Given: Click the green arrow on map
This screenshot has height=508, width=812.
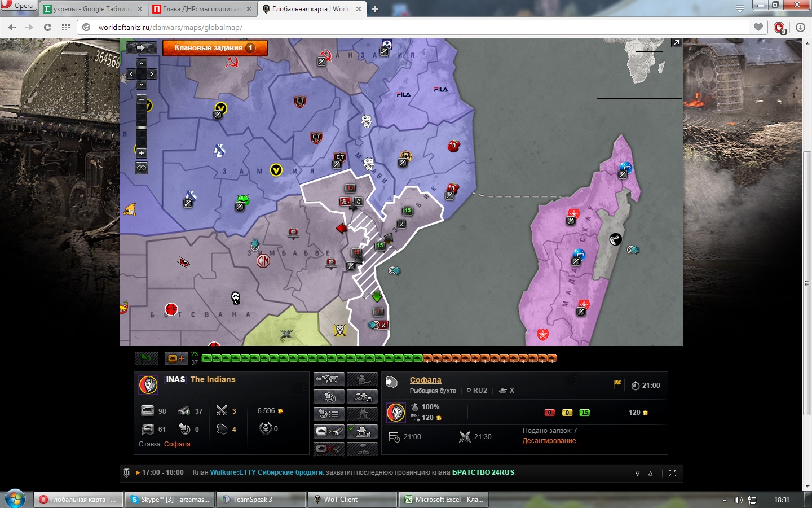Looking at the screenshot, I should coord(377,296).
